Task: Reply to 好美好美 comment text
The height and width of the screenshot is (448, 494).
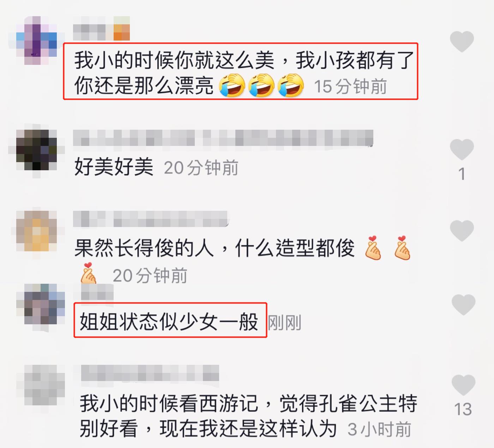Action: pyautogui.click(x=114, y=167)
